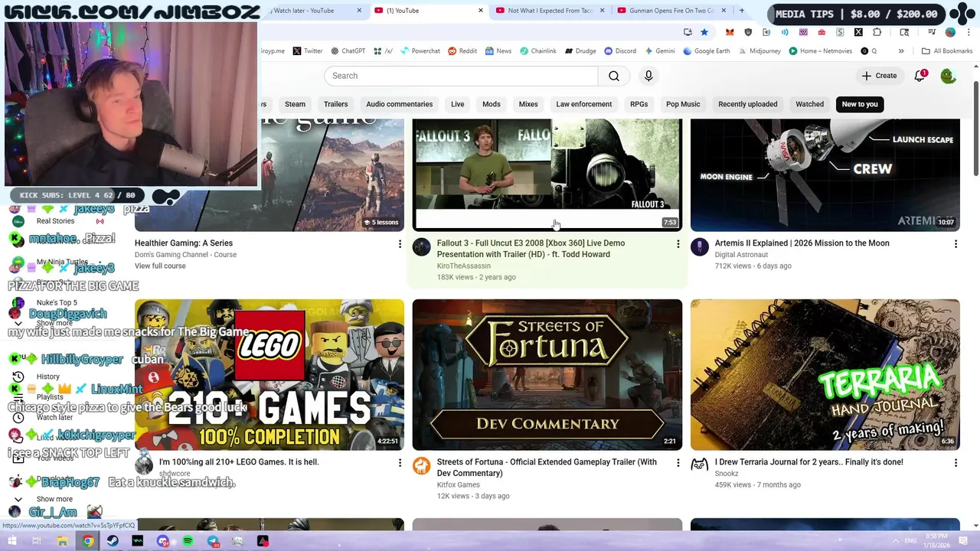The width and height of the screenshot is (980, 551).
Task: Open more options for Artemis II video
Action: click(955, 244)
